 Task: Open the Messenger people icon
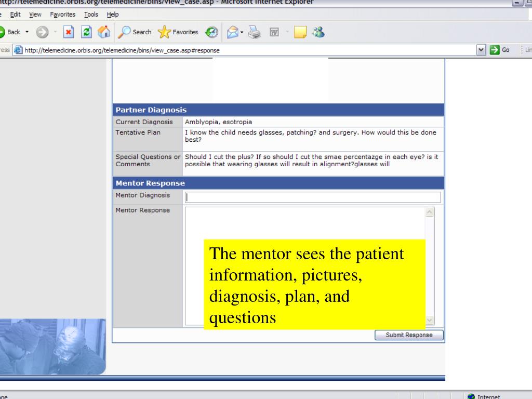pos(318,32)
